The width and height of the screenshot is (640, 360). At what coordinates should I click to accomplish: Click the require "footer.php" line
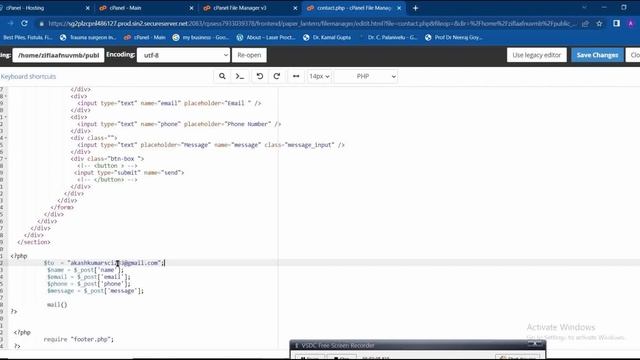point(79,339)
